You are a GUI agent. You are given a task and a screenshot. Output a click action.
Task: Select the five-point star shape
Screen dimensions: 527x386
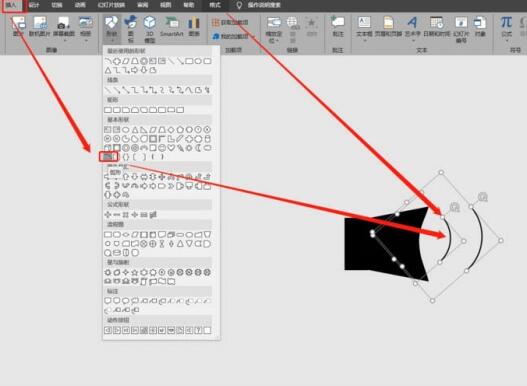coord(135,272)
